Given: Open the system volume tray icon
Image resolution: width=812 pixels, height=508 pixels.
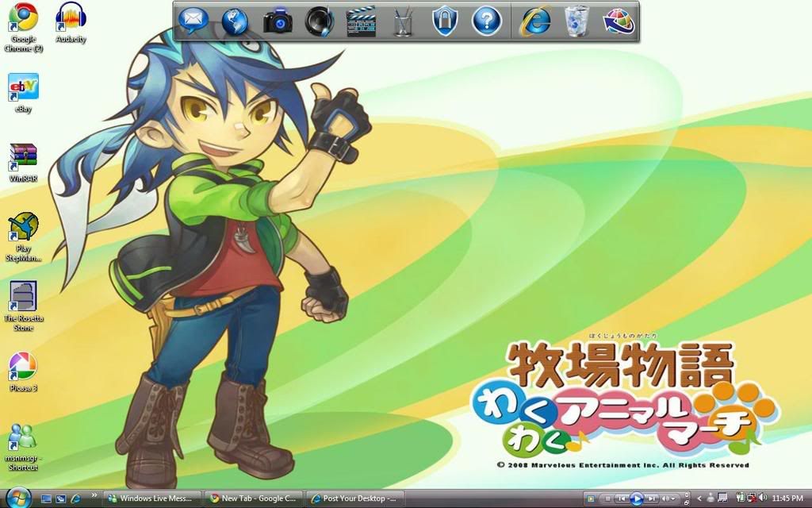Looking at the screenshot, I should 763,498.
